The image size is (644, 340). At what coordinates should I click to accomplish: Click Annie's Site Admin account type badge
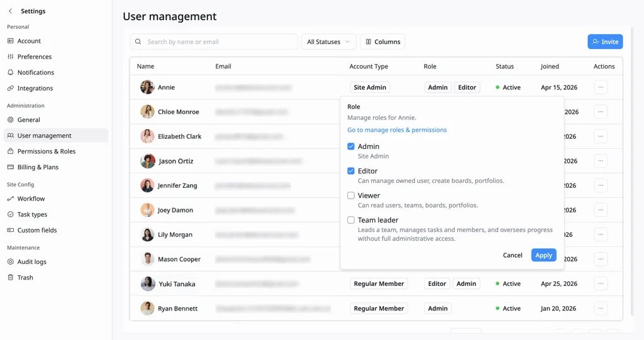tap(370, 87)
